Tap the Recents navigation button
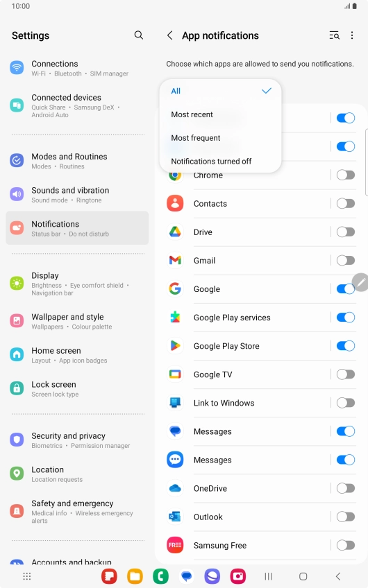 click(x=269, y=576)
